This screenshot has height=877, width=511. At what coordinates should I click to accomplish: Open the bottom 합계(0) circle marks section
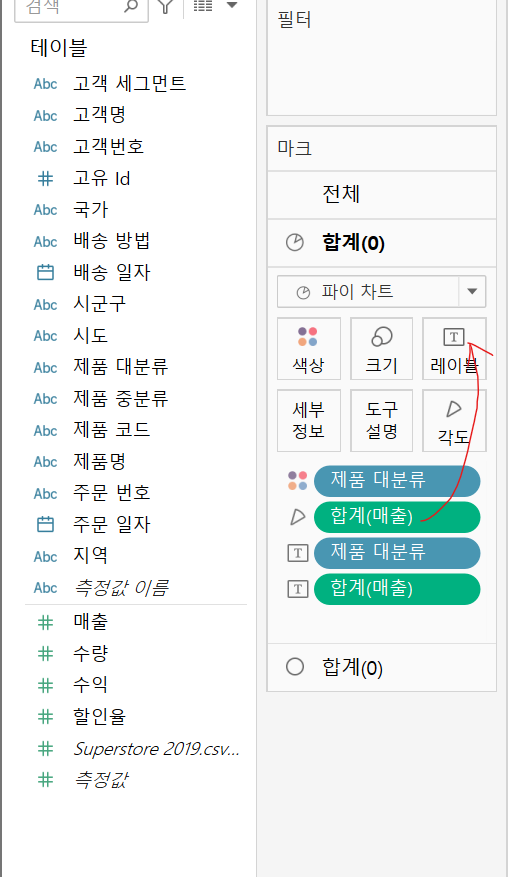pos(382,667)
